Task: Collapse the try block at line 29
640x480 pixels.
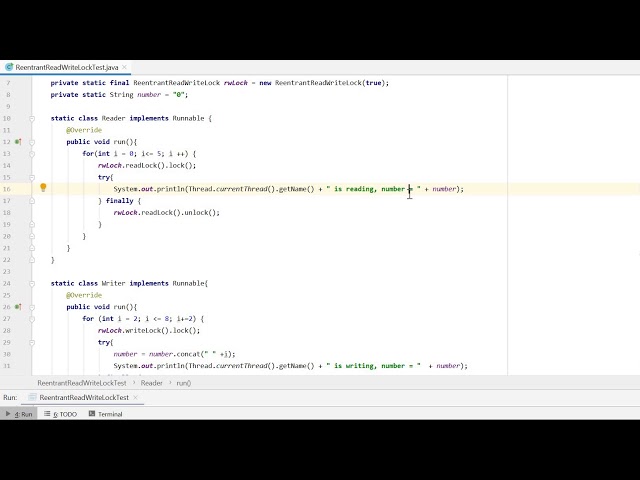Action: [32, 342]
